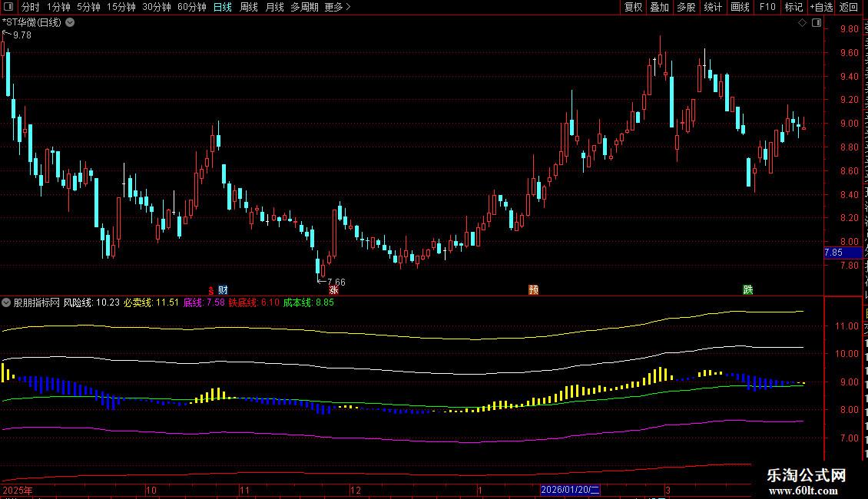This screenshot has height=499, width=868.
Task: Open the 画线 drawing tools
Action: pyautogui.click(x=740, y=7)
